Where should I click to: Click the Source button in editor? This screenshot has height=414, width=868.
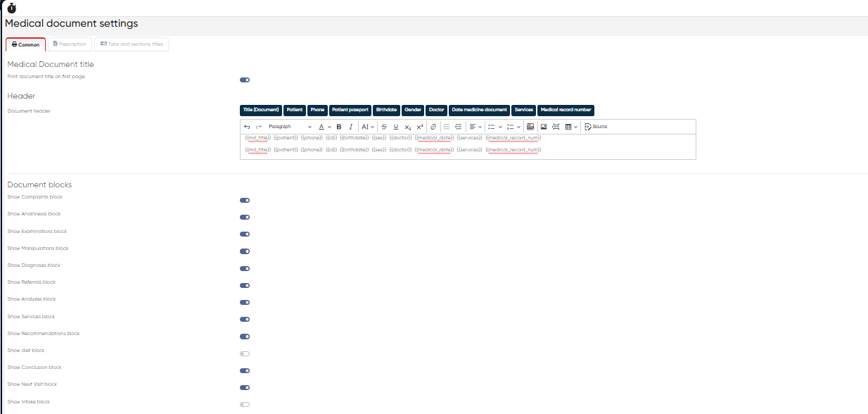[x=596, y=127]
